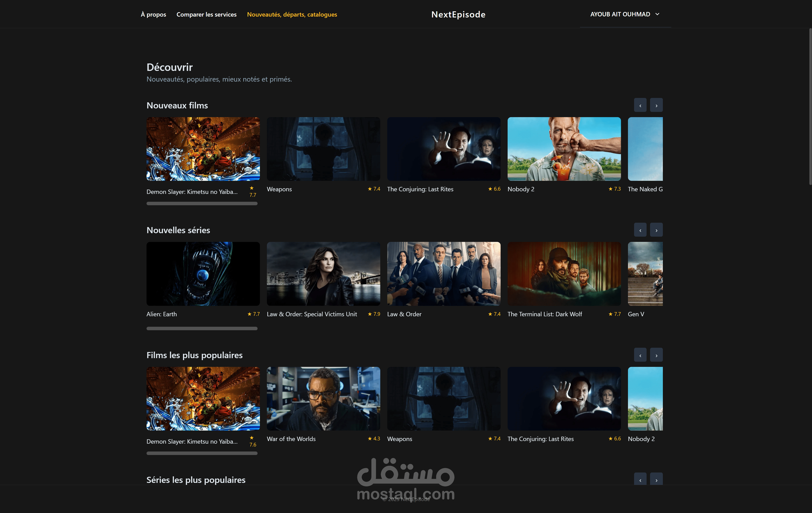
Task: Click the Films les plus populaires scrollbar
Action: point(202,453)
